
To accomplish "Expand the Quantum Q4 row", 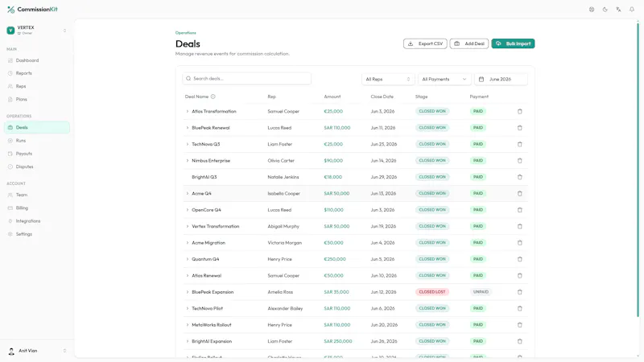I will click(x=188, y=259).
